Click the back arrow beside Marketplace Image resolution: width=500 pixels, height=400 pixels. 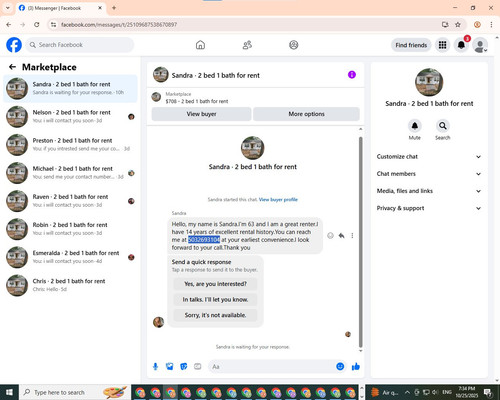coord(12,67)
